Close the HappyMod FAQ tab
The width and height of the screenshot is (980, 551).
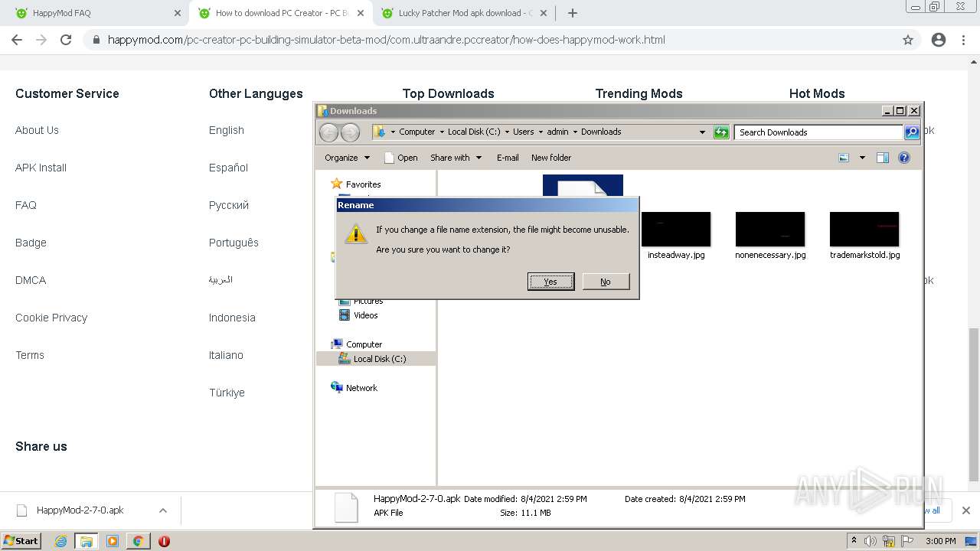(177, 13)
